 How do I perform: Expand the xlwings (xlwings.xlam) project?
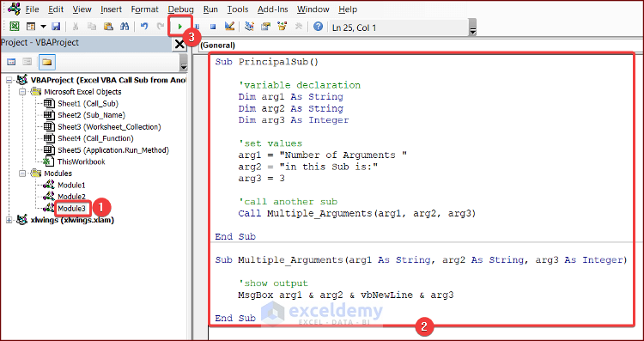[9, 220]
